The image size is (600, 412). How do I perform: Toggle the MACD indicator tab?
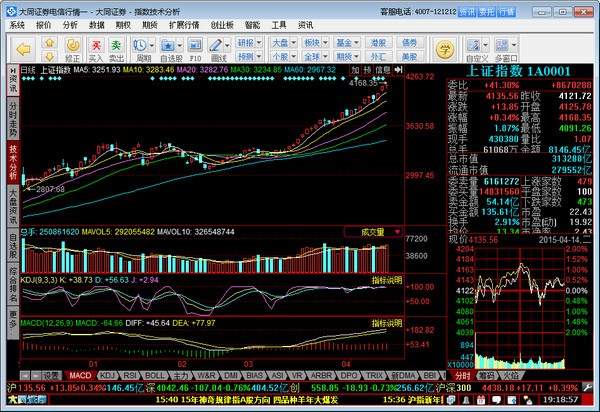coord(80,375)
